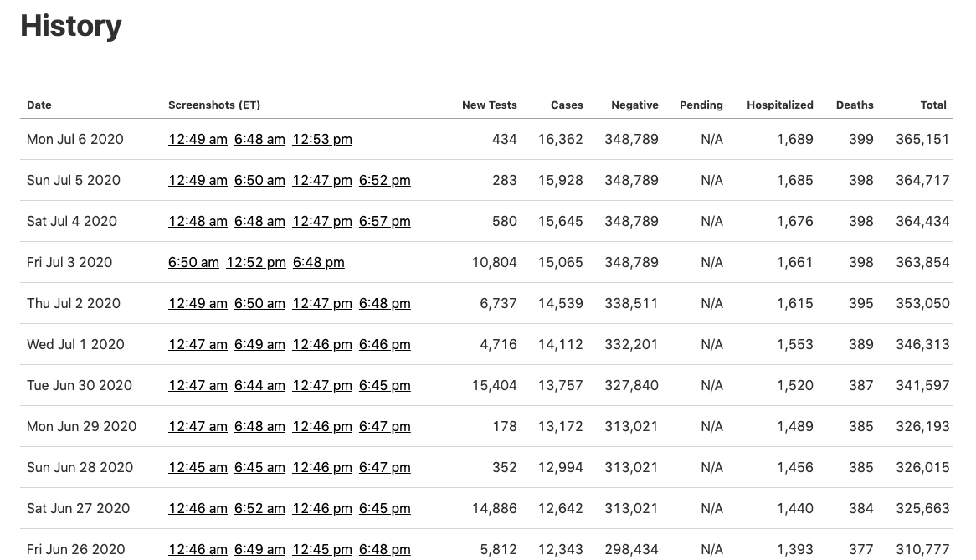
Task: Open the 12:46 am screenshot for Sat Jun 27
Action: coord(198,509)
